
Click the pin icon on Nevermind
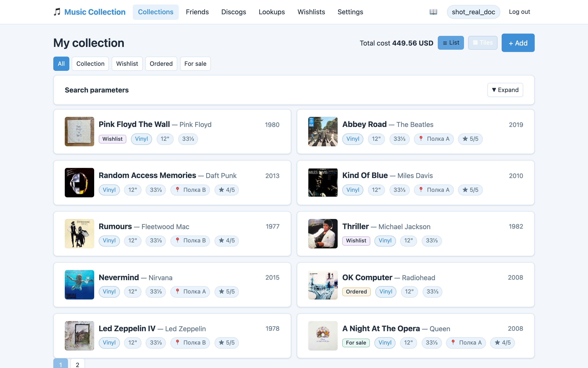tap(177, 292)
